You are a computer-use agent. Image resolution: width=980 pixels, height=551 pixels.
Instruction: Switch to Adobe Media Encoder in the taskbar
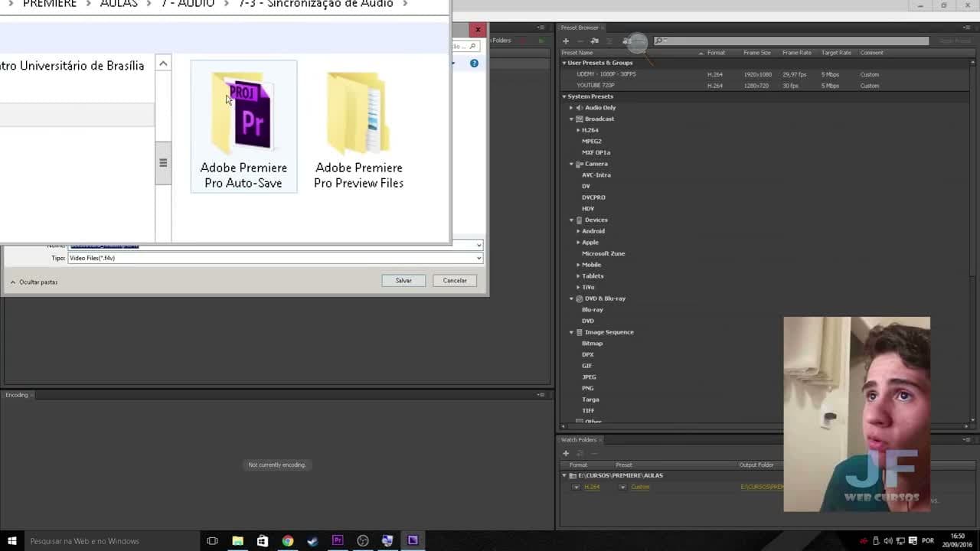point(413,541)
